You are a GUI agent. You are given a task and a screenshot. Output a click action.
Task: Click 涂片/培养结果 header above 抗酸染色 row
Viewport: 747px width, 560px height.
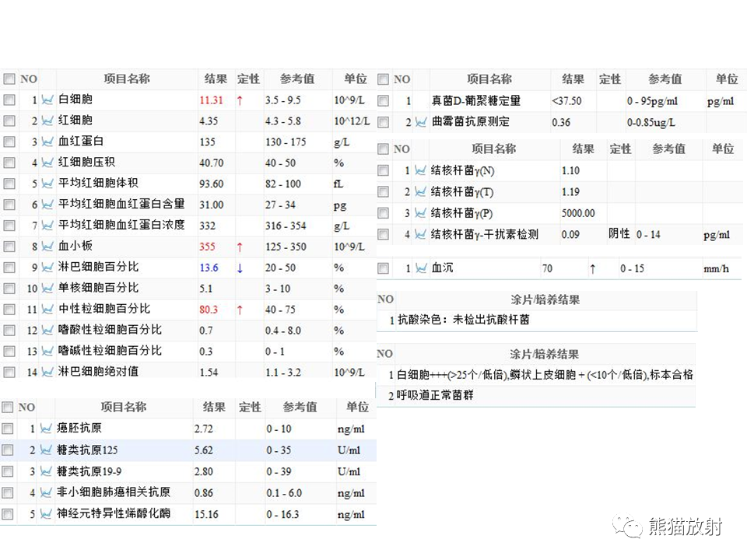pyautogui.click(x=545, y=299)
